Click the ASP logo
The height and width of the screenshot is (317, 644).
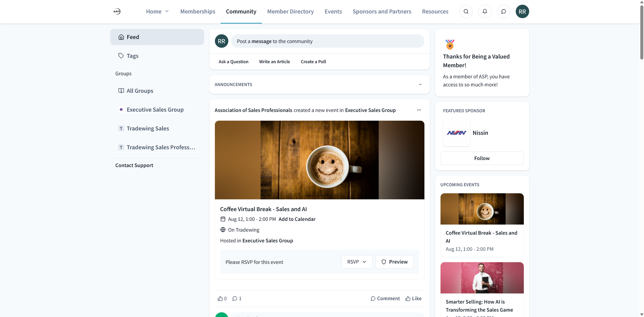pos(117,11)
